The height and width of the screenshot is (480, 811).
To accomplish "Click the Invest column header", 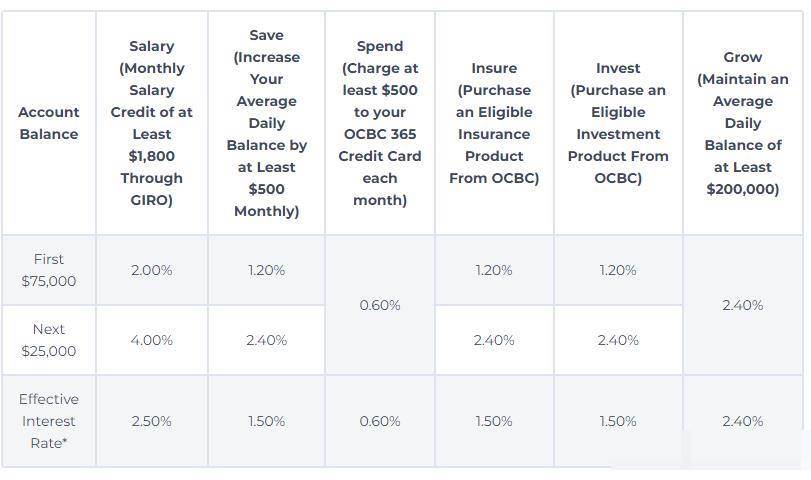I will pyautogui.click(x=618, y=123).
